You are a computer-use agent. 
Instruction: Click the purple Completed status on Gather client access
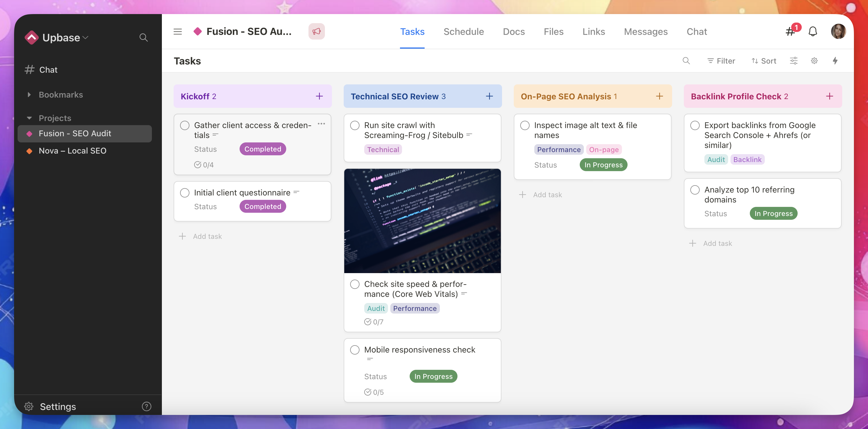click(262, 149)
